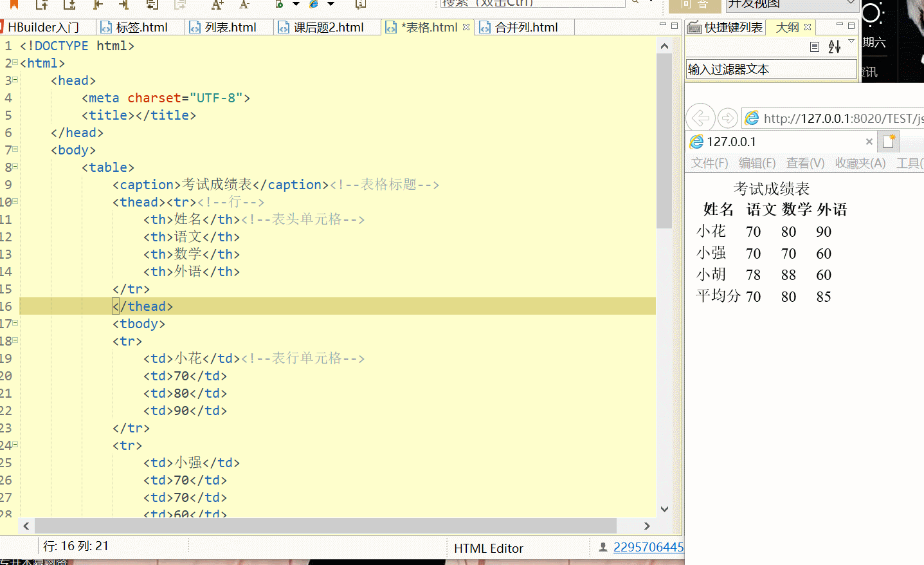Image resolution: width=924 pixels, height=565 pixels.
Task: Open the 查看(V) browser menu
Action: pyautogui.click(x=806, y=163)
